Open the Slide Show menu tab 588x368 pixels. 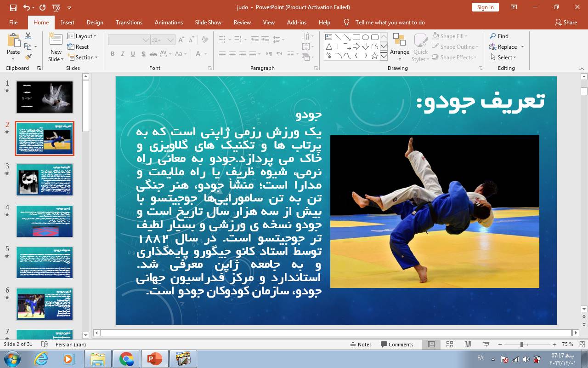[208, 22]
